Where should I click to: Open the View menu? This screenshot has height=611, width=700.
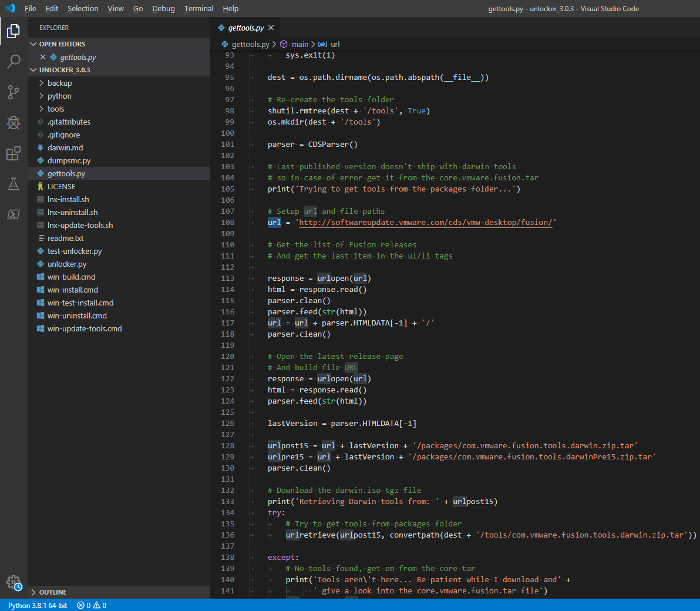(x=116, y=8)
